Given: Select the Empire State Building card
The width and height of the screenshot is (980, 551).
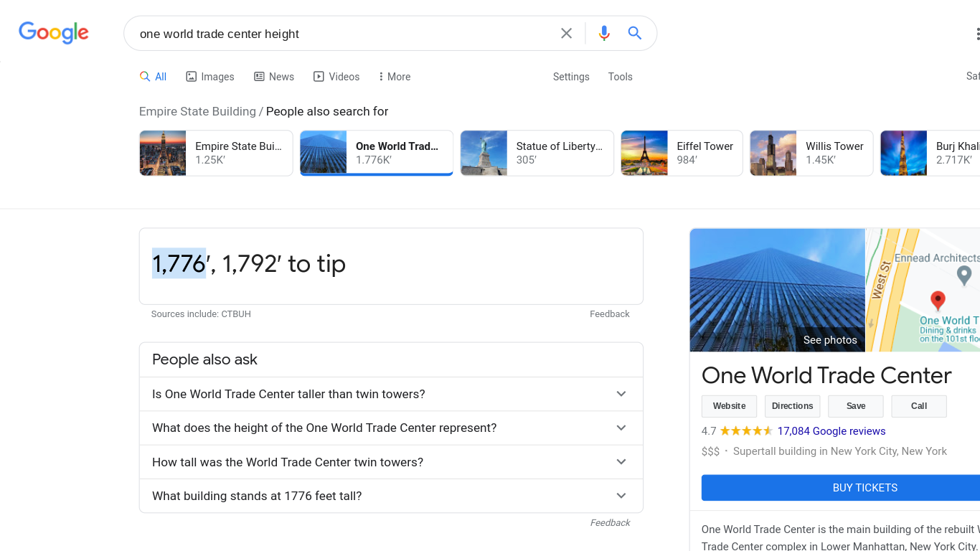Looking at the screenshot, I should [216, 153].
